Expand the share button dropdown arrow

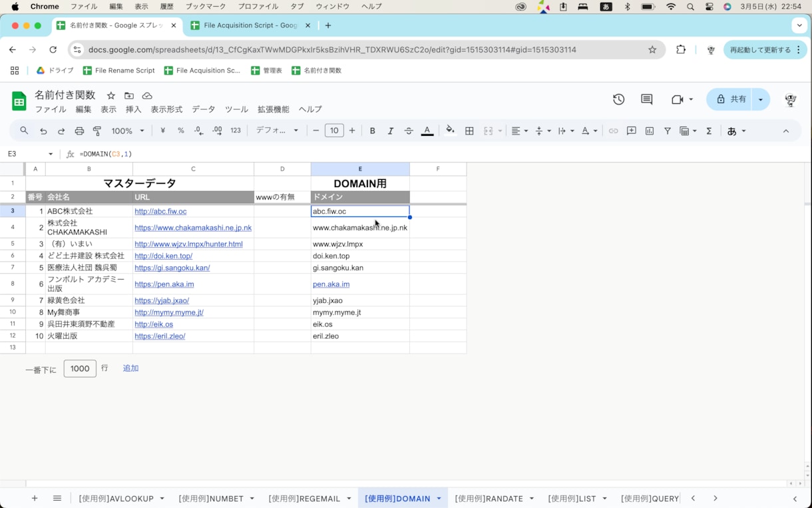tap(761, 99)
